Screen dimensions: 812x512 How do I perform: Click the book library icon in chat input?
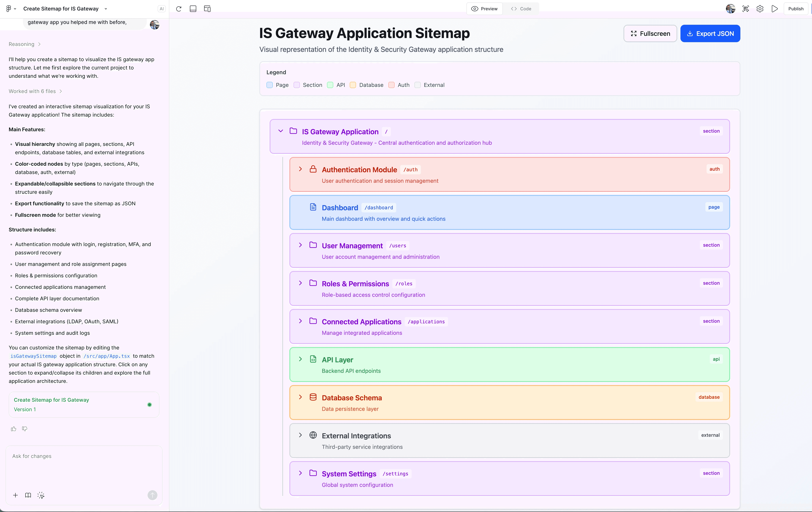click(x=28, y=495)
